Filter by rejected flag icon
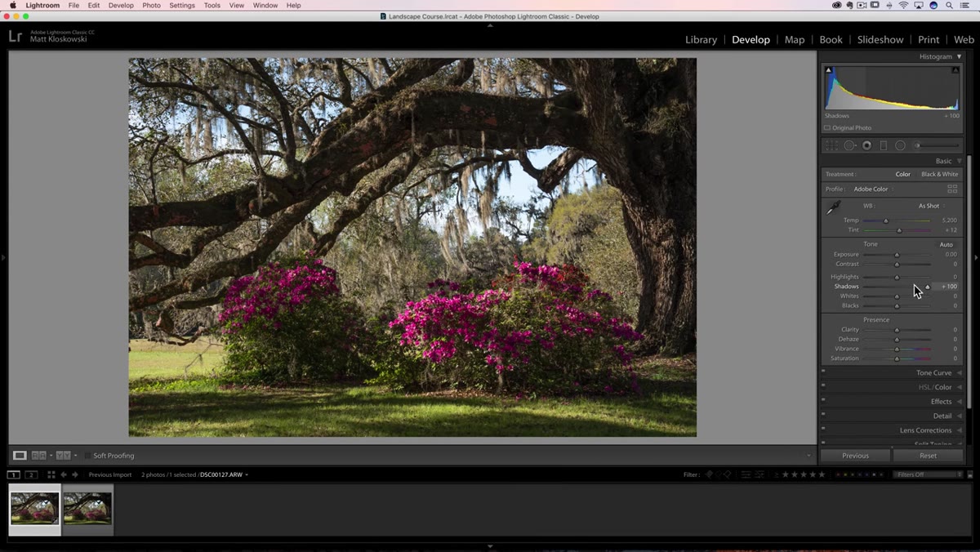980x552 pixels. coord(727,474)
